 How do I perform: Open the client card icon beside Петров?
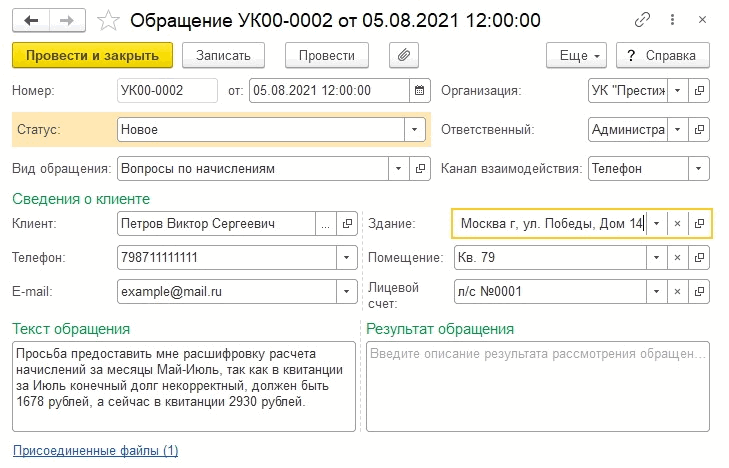[347, 223]
